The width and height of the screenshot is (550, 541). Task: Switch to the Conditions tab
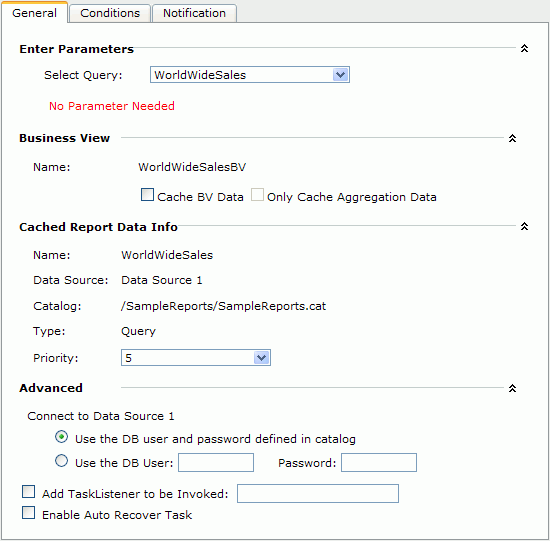tap(110, 13)
